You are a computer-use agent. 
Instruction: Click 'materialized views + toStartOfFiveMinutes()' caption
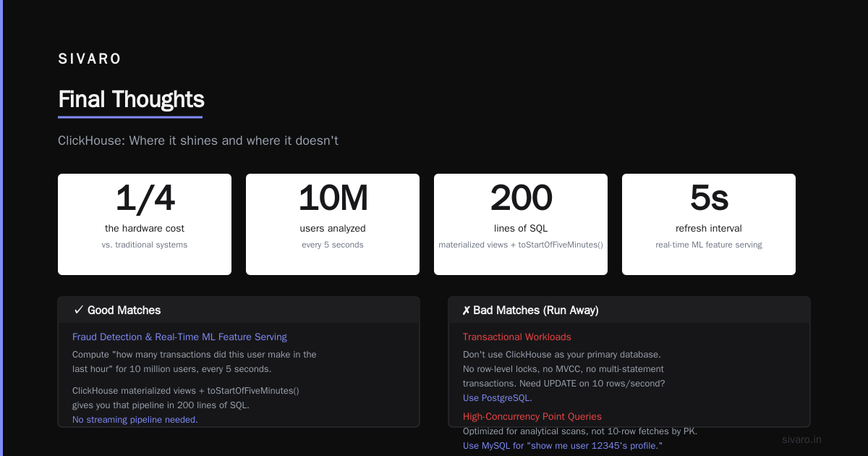point(521,245)
